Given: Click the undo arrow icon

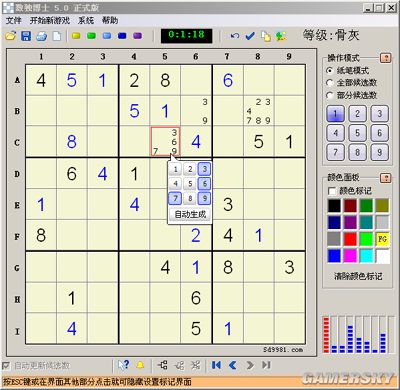Looking at the screenshot, I should [x=235, y=36].
